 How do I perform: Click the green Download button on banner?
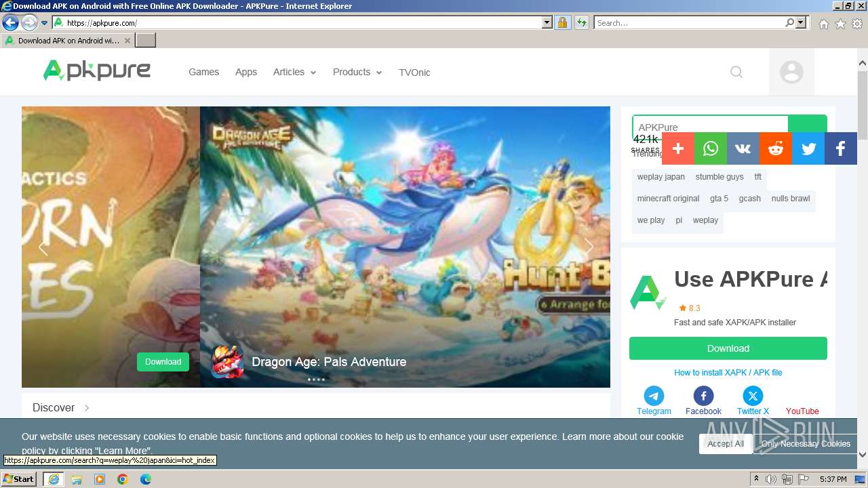click(x=163, y=362)
